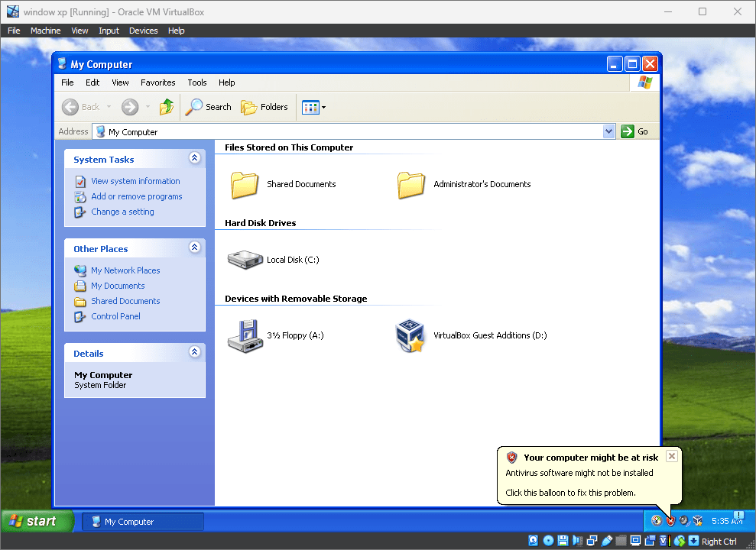Screen dimensions: 756x550
Task: Click Add or remove programs link
Action: pos(136,196)
